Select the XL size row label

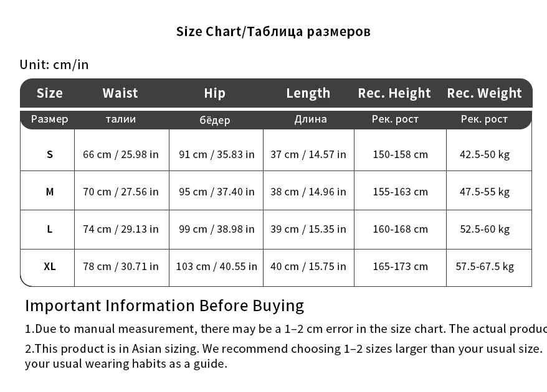pos(50,266)
